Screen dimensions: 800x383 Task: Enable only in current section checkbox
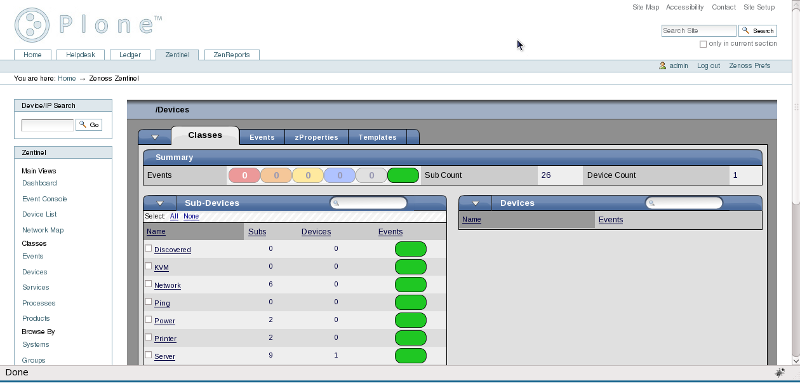pos(703,44)
